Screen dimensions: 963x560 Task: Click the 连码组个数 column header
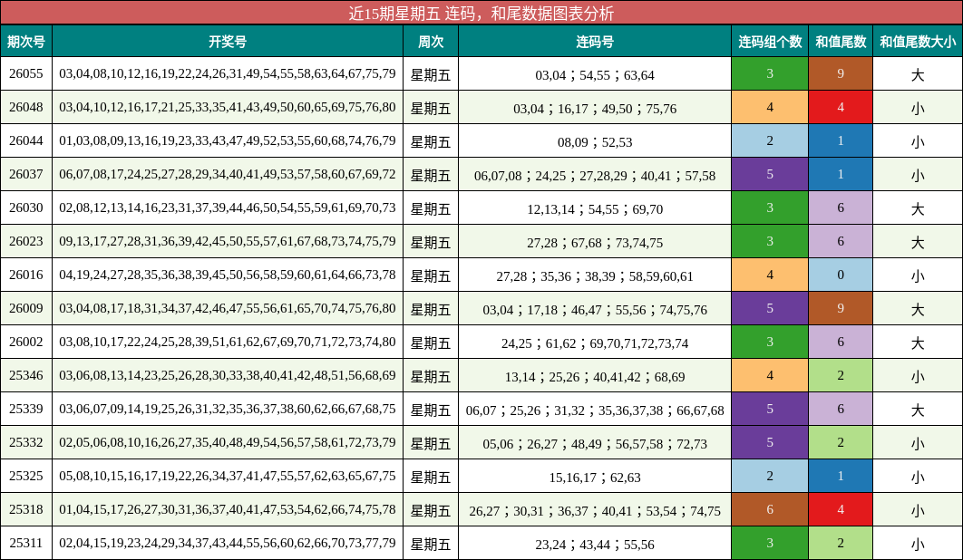tap(770, 41)
